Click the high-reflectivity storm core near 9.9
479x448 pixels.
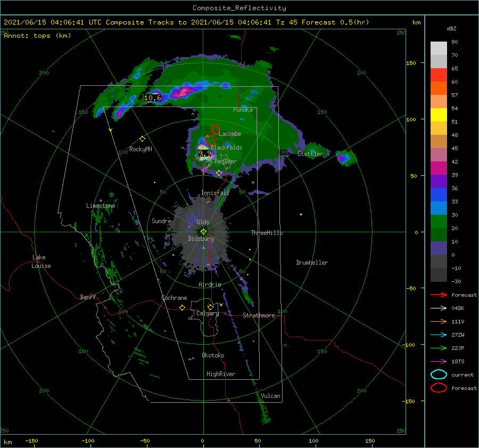click(x=204, y=153)
